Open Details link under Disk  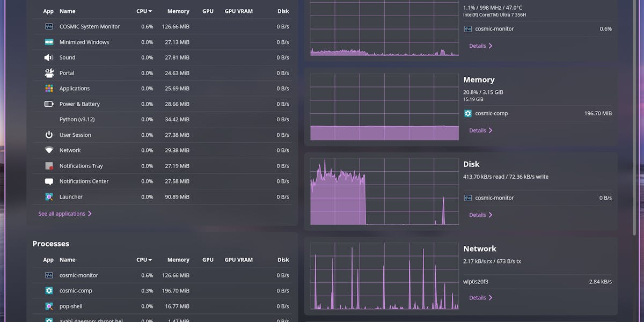point(480,215)
